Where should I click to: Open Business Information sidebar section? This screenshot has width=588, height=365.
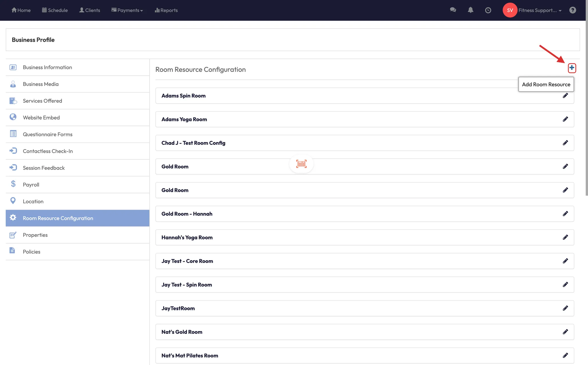(47, 67)
